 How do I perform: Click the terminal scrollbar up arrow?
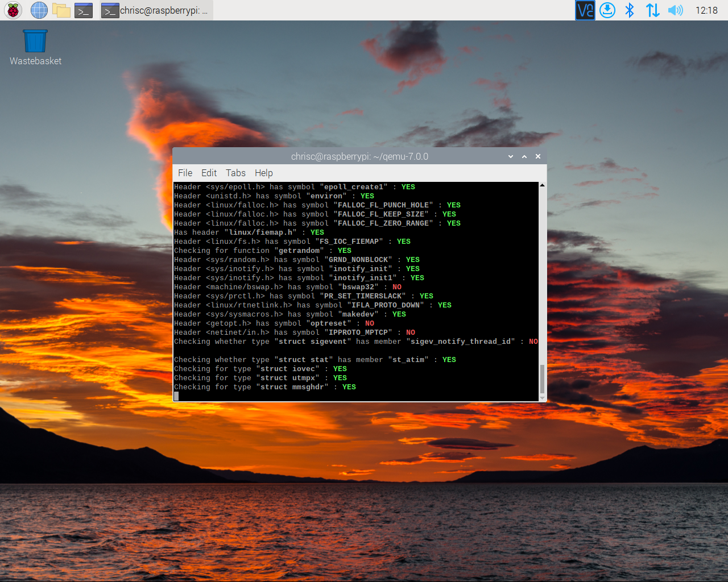click(x=542, y=185)
